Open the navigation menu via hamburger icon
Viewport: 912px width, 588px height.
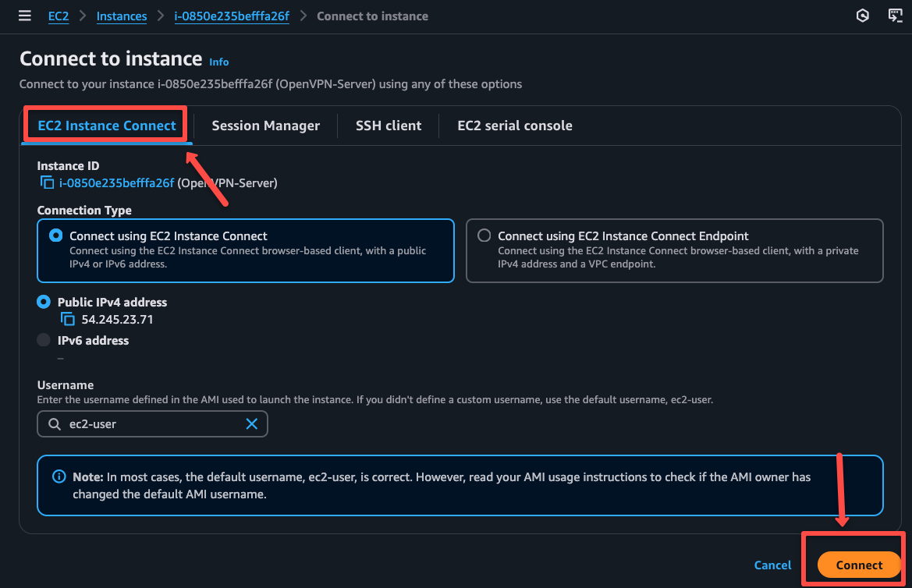24,16
